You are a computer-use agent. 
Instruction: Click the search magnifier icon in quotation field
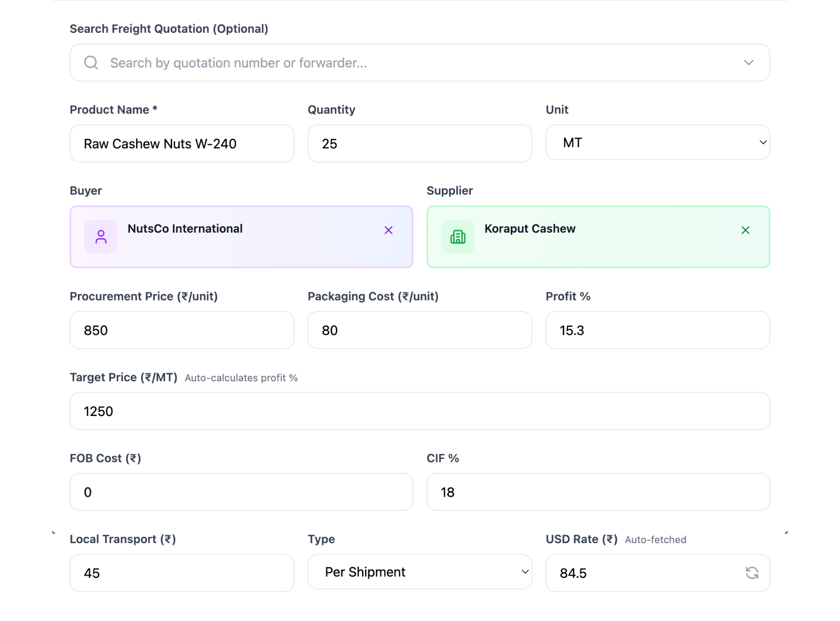coord(91,62)
